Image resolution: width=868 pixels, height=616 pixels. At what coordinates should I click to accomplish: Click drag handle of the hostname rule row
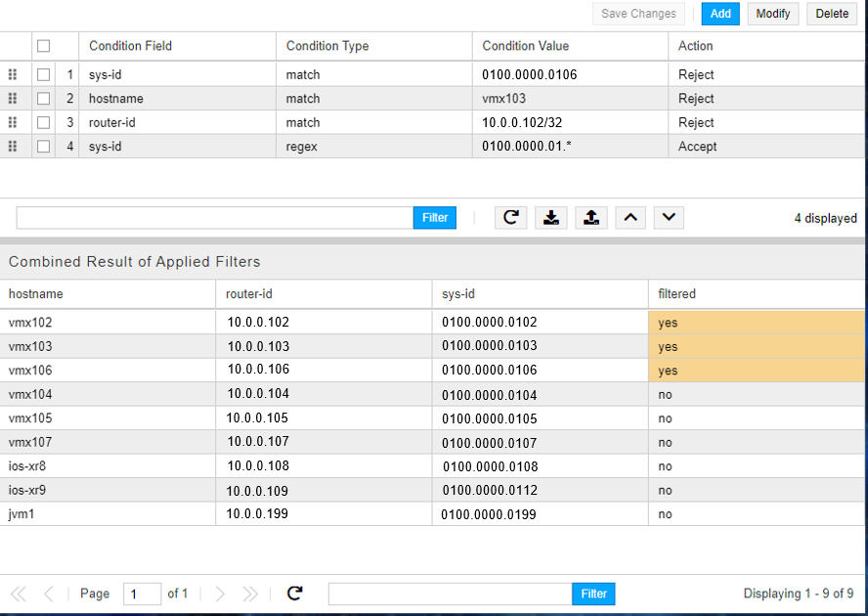pos(13,99)
